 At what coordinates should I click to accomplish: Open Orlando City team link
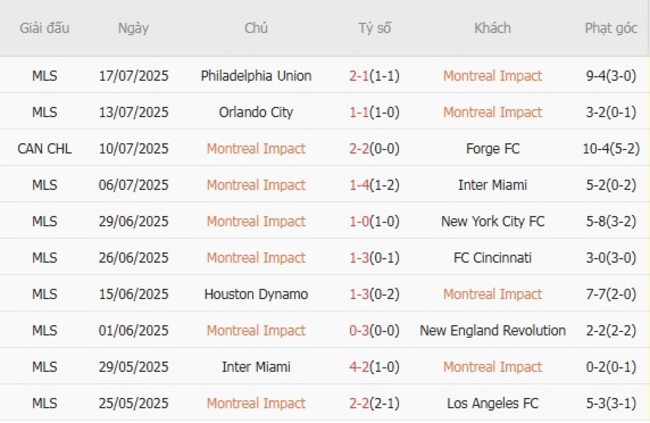pyautogui.click(x=256, y=112)
